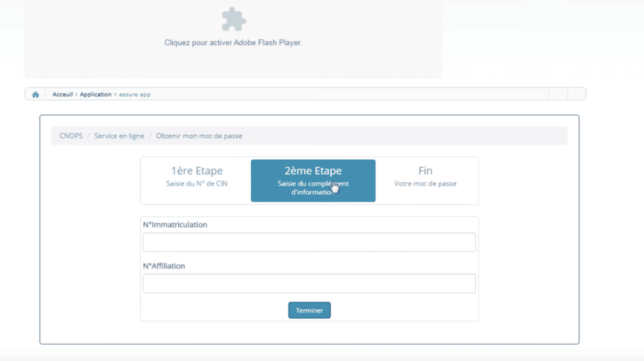Click the N°Affiliation field label
Image resolution: width=644 pixels, height=361 pixels.
164,266
